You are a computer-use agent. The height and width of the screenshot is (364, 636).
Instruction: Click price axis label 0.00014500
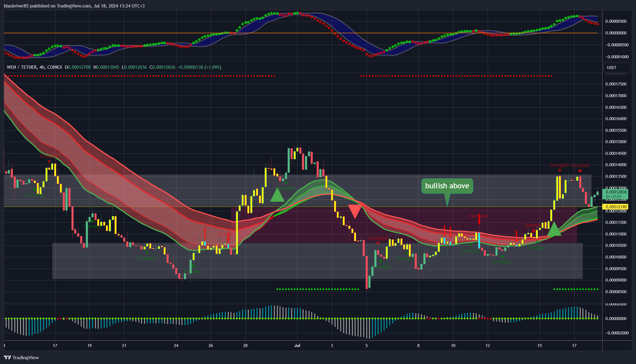[x=616, y=153]
